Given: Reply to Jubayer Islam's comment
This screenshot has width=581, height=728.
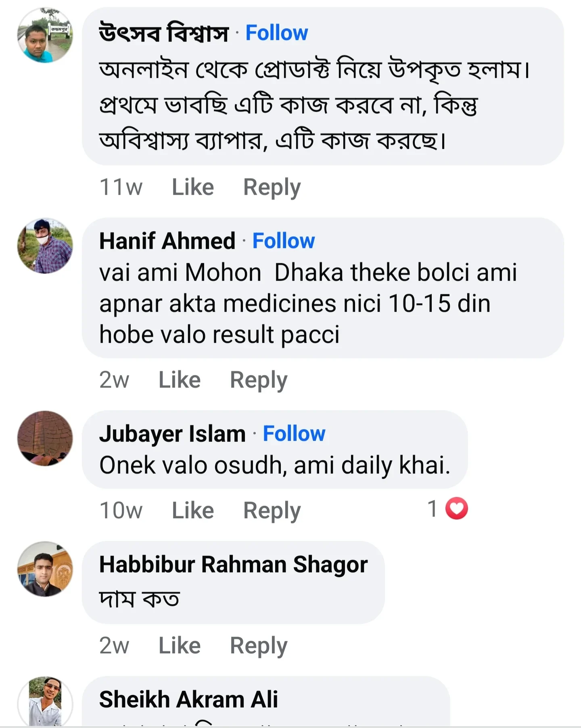Looking at the screenshot, I should [271, 510].
